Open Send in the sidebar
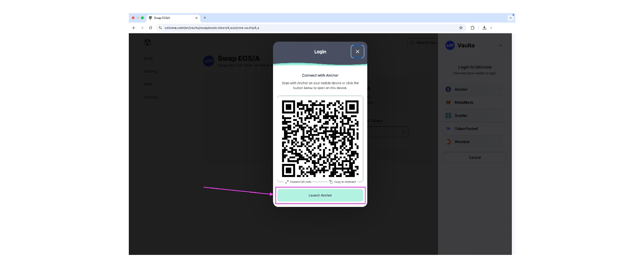644x268 pixels. pos(148,58)
